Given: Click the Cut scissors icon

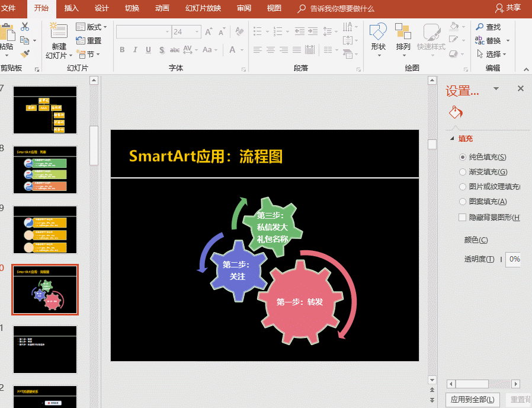Looking at the screenshot, I should click(25, 27).
